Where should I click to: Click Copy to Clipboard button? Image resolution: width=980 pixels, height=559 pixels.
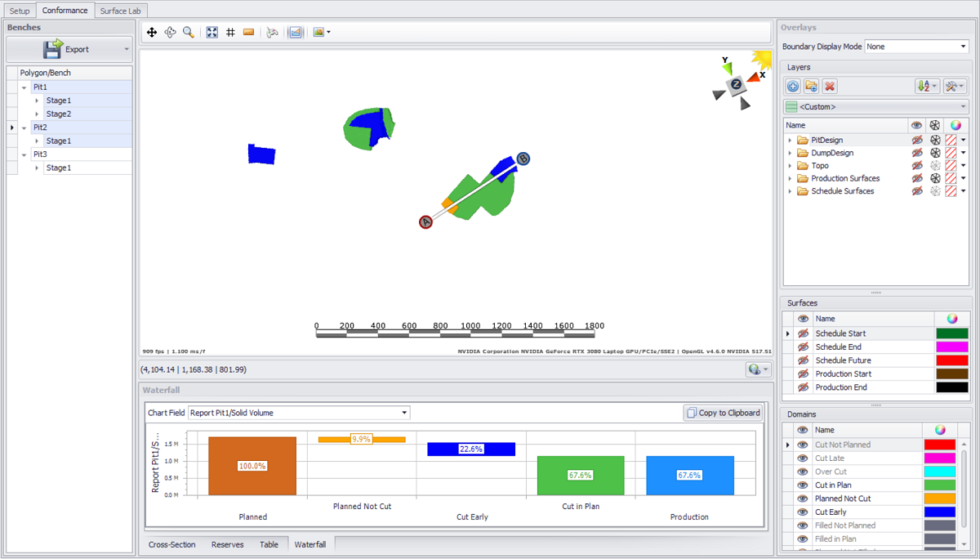click(x=724, y=413)
